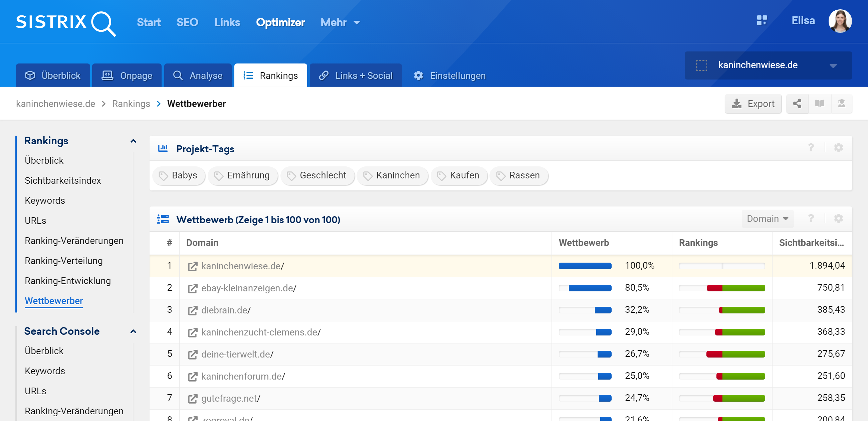
Task: Open Projekt-Tags gear settings
Action: coord(838,148)
